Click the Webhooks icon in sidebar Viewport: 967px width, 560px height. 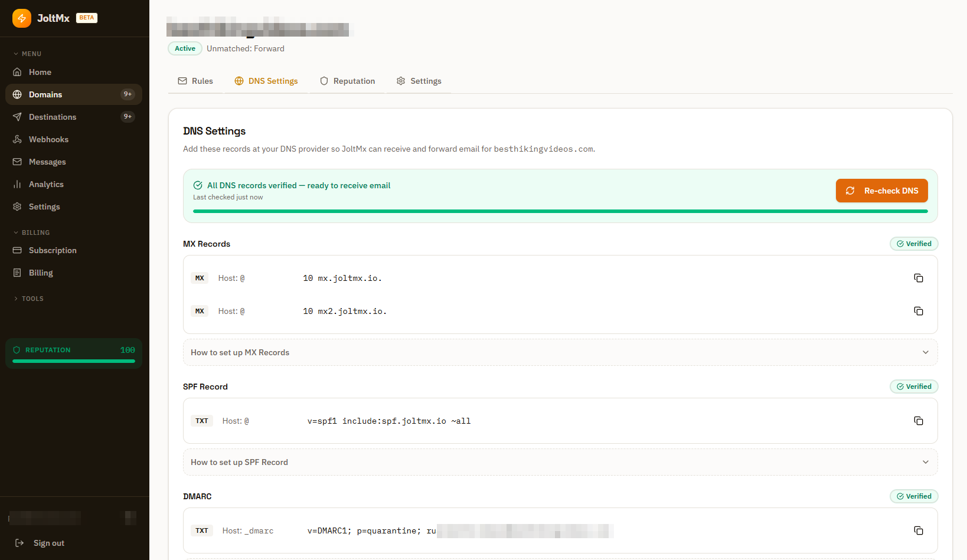click(17, 139)
